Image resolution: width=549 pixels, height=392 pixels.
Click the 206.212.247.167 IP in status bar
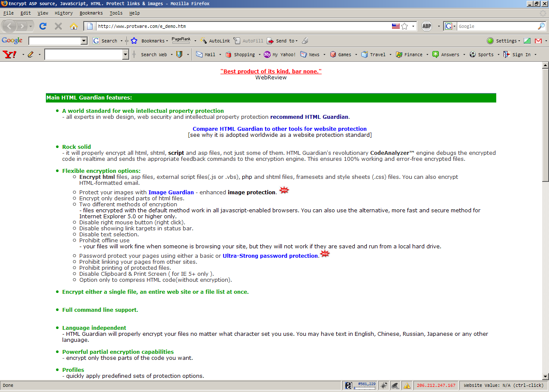coord(436,385)
